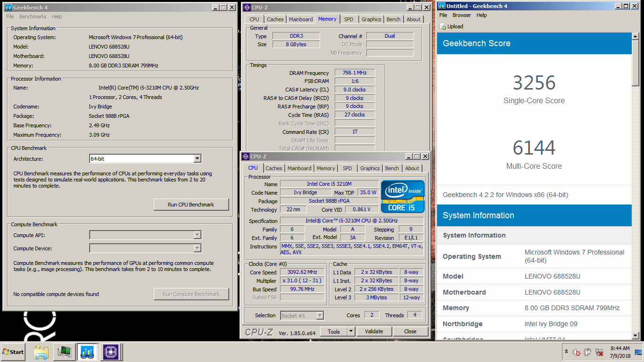This screenshot has height=362, width=644.
Task: Click the arrow beside the CPU-Z Tools button
Action: click(x=351, y=331)
